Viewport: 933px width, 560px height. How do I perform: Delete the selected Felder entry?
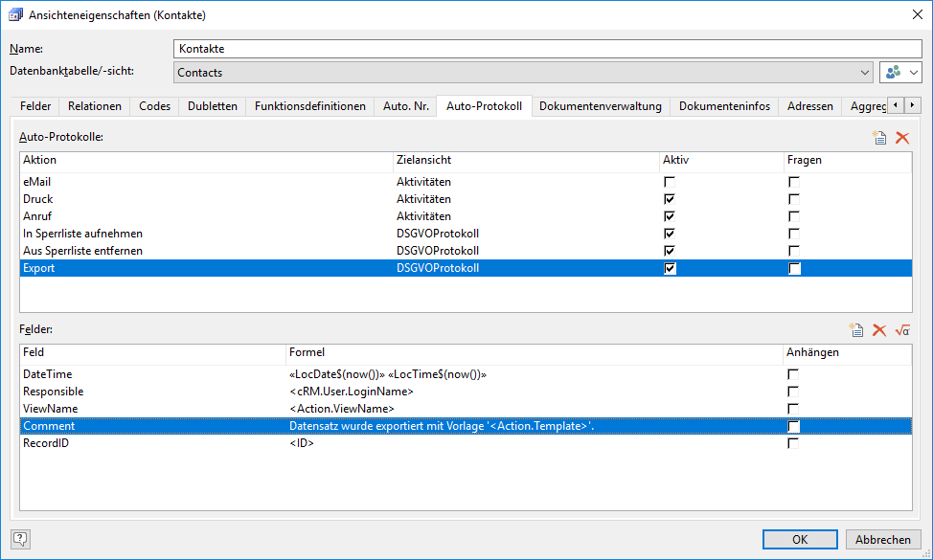879,330
